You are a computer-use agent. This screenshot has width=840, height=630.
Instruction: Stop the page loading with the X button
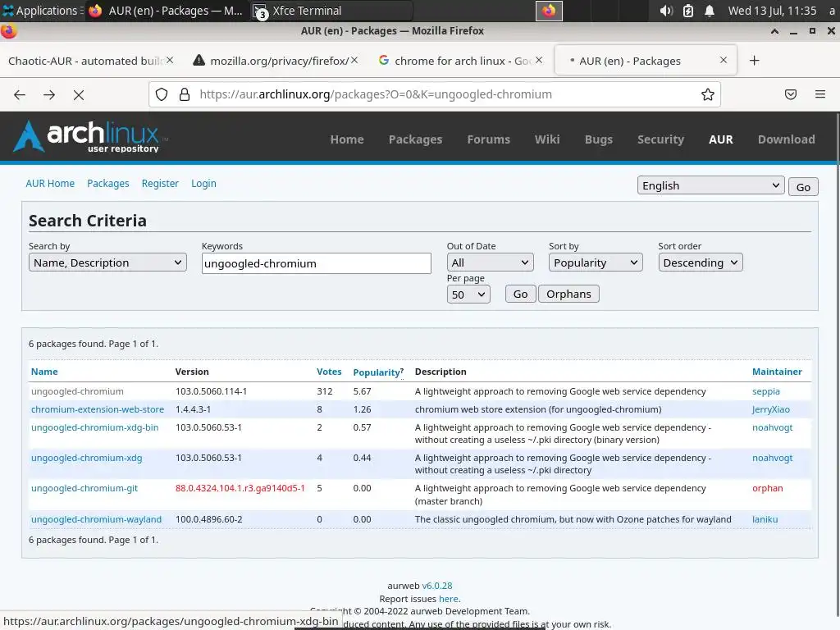[79, 95]
